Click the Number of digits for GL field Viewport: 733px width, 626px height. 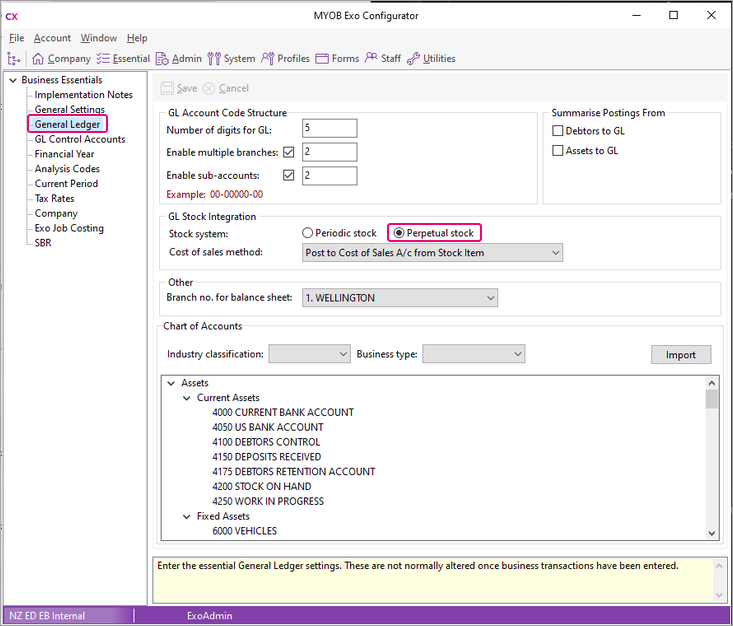pos(329,128)
